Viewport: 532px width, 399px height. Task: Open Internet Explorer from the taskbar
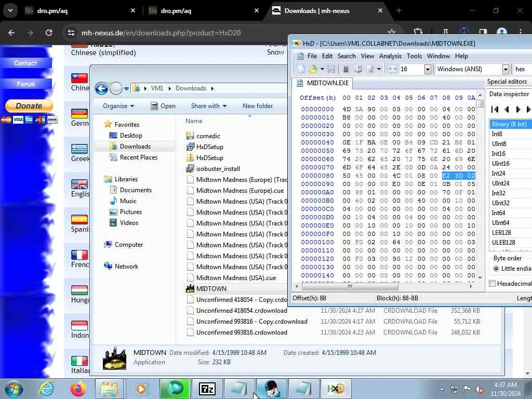pyautogui.click(x=46, y=389)
